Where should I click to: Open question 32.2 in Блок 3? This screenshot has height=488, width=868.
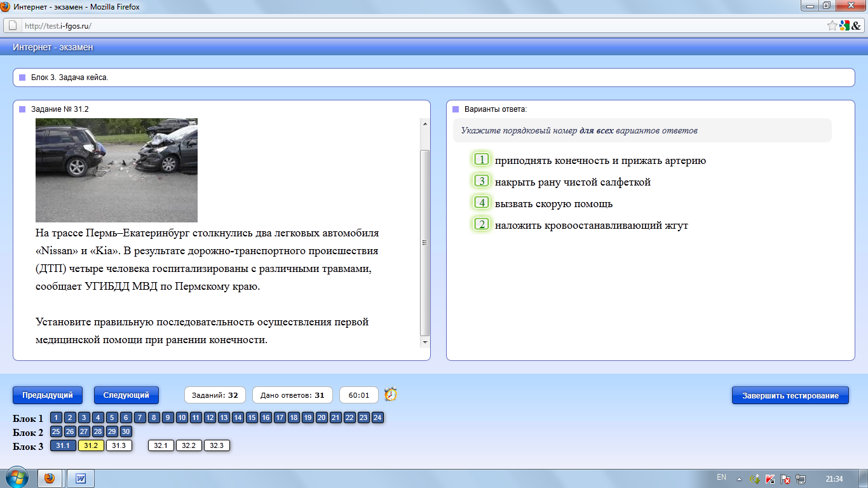(189, 445)
